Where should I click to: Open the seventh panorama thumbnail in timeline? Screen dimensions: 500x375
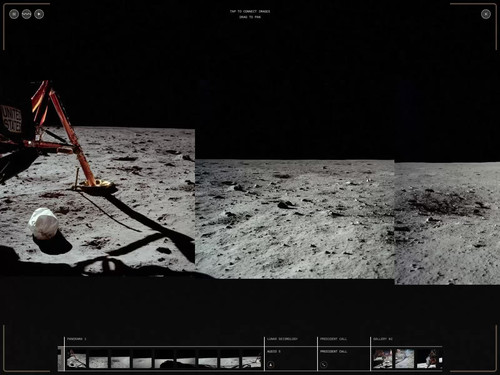208,359
